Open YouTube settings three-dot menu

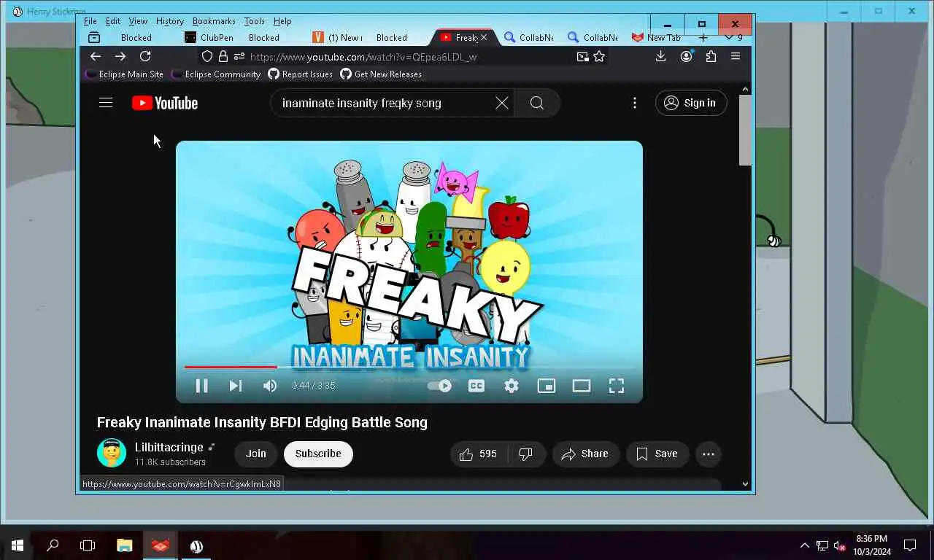coord(635,103)
